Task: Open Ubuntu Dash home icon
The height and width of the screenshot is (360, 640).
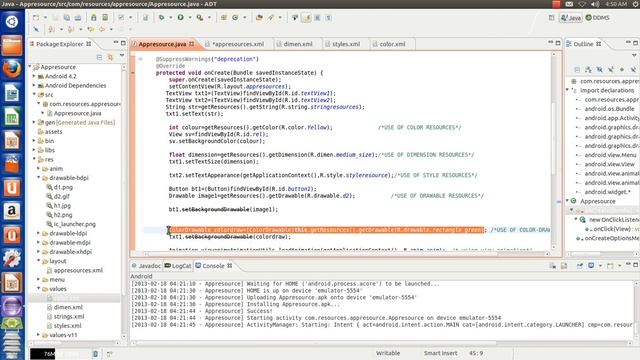Action: click(x=12, y=21)
